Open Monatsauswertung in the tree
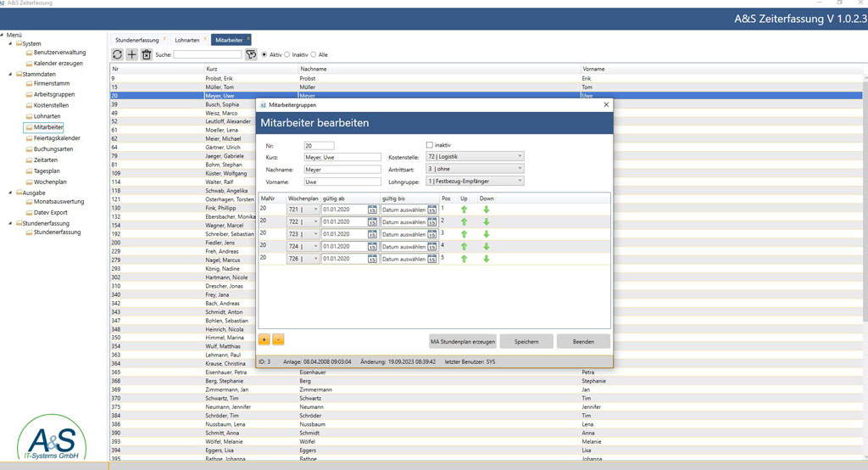This screenshot has width=868, height=470. (58, 202)
